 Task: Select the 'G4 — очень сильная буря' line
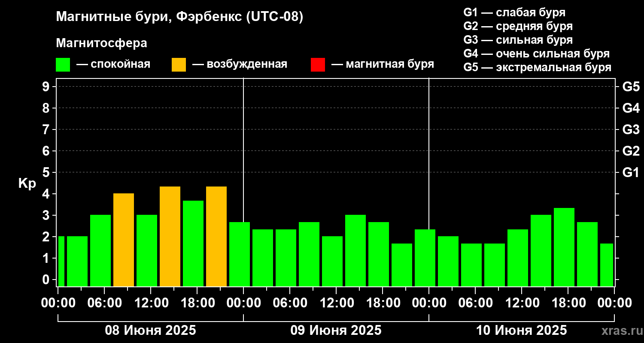537,54
